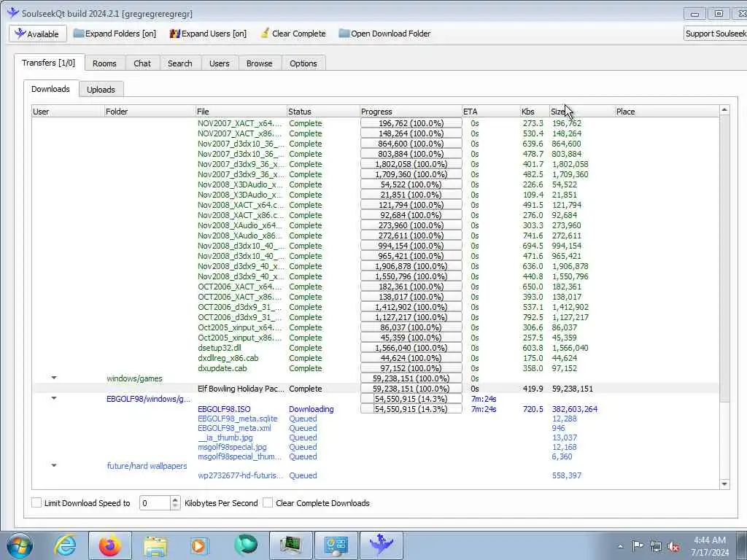
Task: Collapse the windows/games folder arrow
Action: (x=54, y=378)
